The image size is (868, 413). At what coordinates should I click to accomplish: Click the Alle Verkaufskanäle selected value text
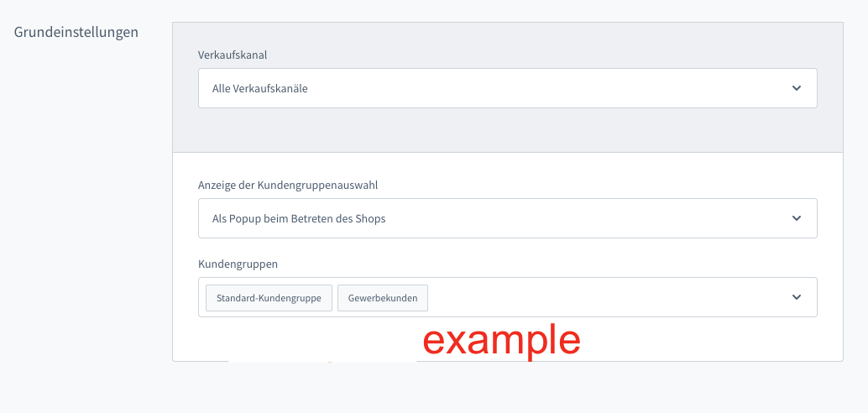260,88
